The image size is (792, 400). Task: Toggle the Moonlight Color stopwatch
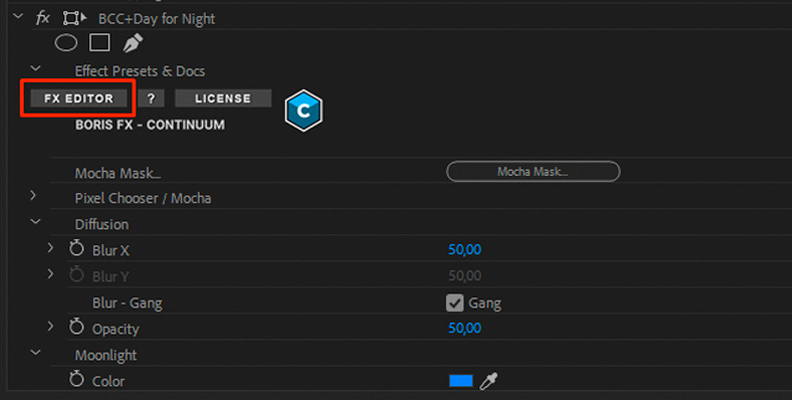76,380
